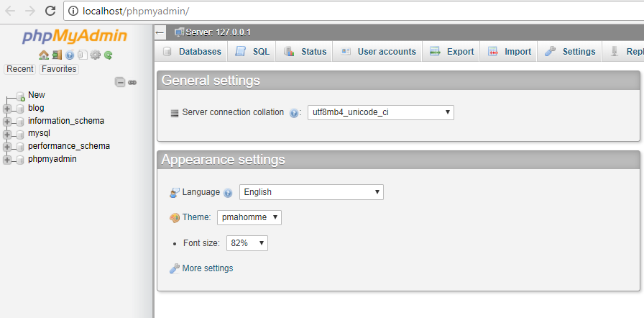Expand the mysql database node
Screen dimensions: 644x318
[x=7, y=135]
